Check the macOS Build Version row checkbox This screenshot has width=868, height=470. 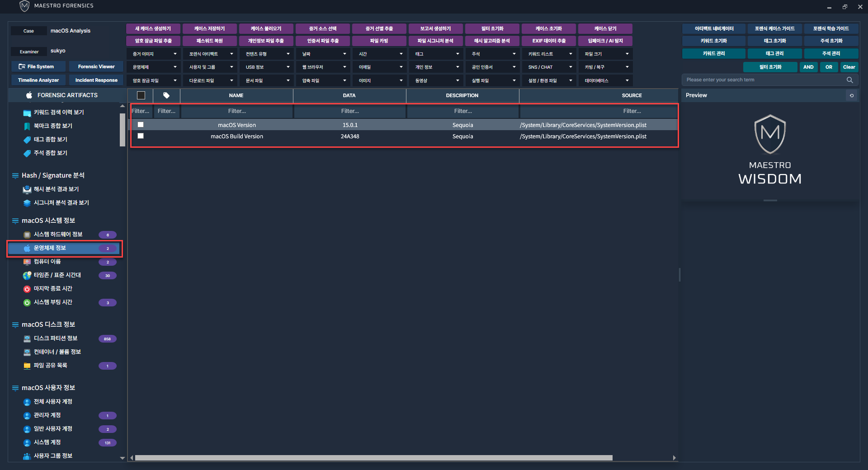[x=141, y=136]
